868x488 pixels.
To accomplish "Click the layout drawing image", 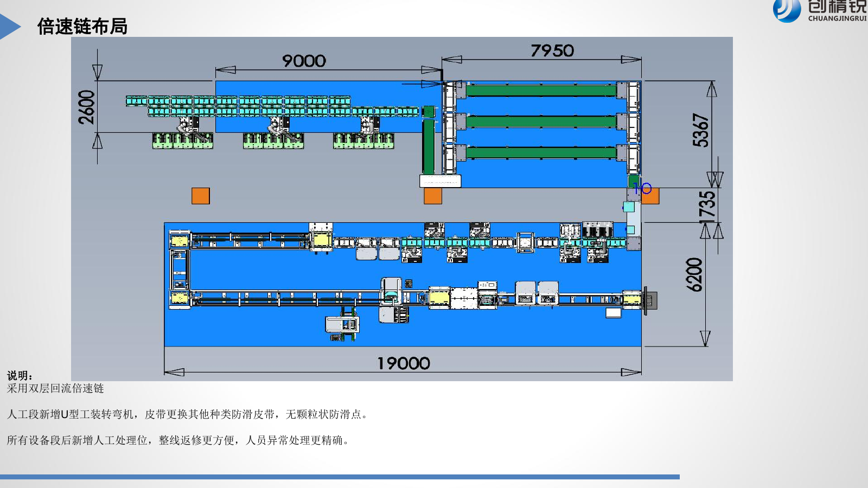I will tap(402, 209).
